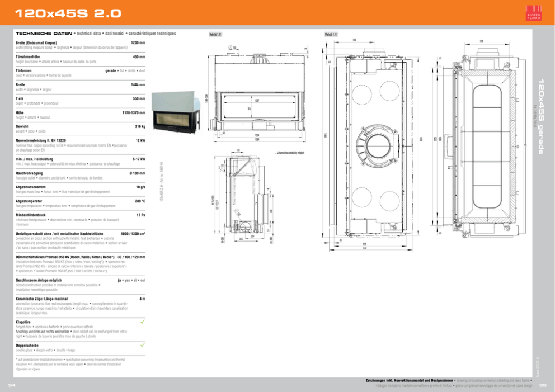Click the Maßstab 1:10 scale label
Screen dimensions: 555x392
point(331,34)
